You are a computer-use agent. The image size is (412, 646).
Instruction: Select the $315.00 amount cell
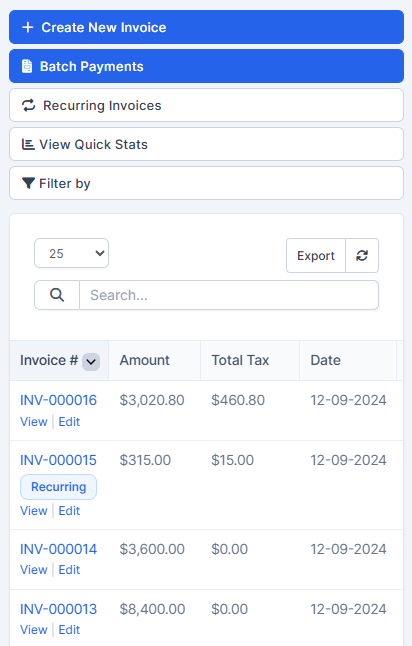point(145,460)
